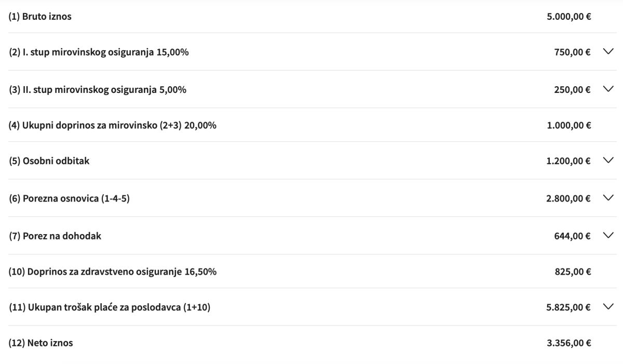Expand the II. stup mirovinskog osiguranja chevron
The height and width of the screenshot is (364, 623).
[x=608, y=89]
